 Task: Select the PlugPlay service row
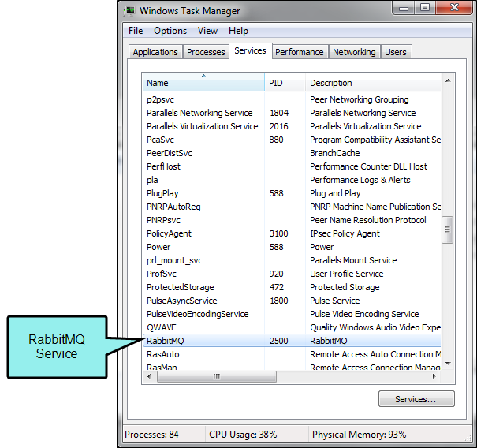tap(292, 193)
